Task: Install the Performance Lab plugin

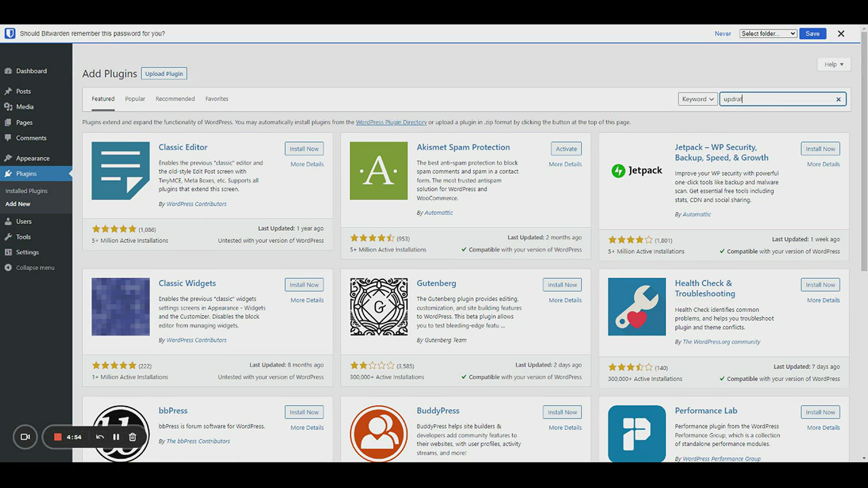Action: pos(820,412)
